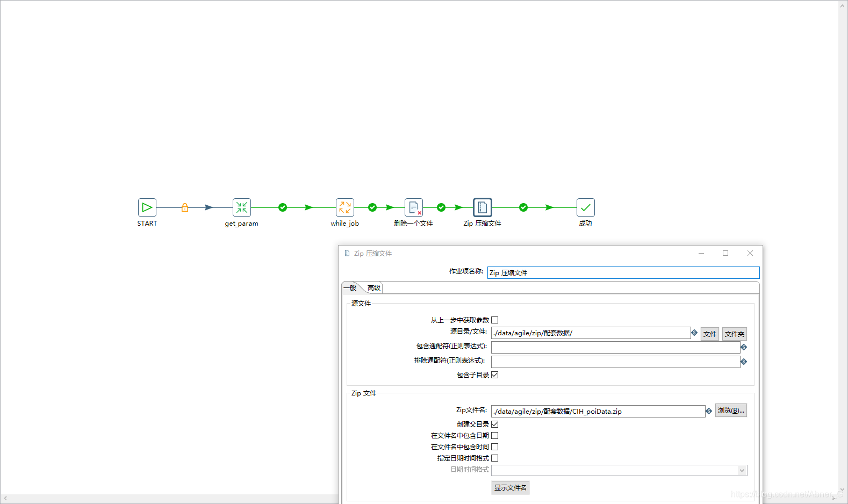The image size is (848, 504).
Task: Click the Zip文件名 input field
Action: 598,411
